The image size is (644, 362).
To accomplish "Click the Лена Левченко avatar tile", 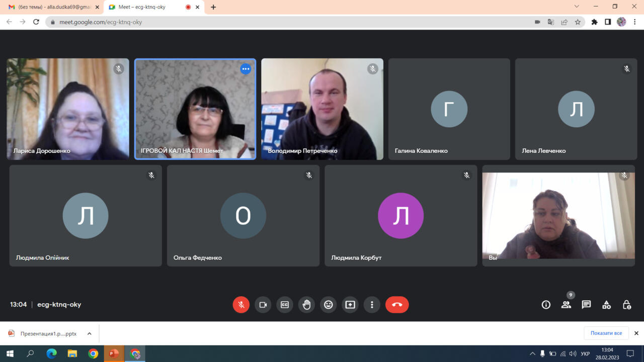I will tap(576, 109).
